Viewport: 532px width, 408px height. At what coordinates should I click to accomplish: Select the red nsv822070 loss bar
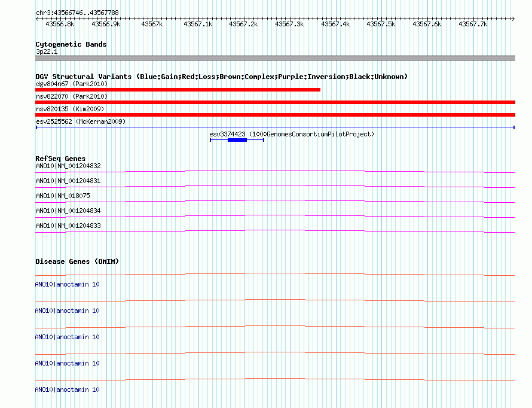(x=275, y=102)
